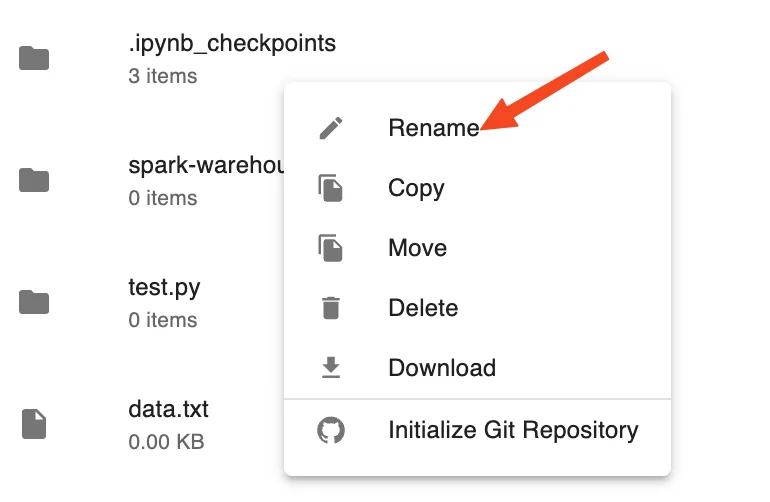Choose Rename from the context menu
This screenshot has width=770, height=502.
(477, 128)
